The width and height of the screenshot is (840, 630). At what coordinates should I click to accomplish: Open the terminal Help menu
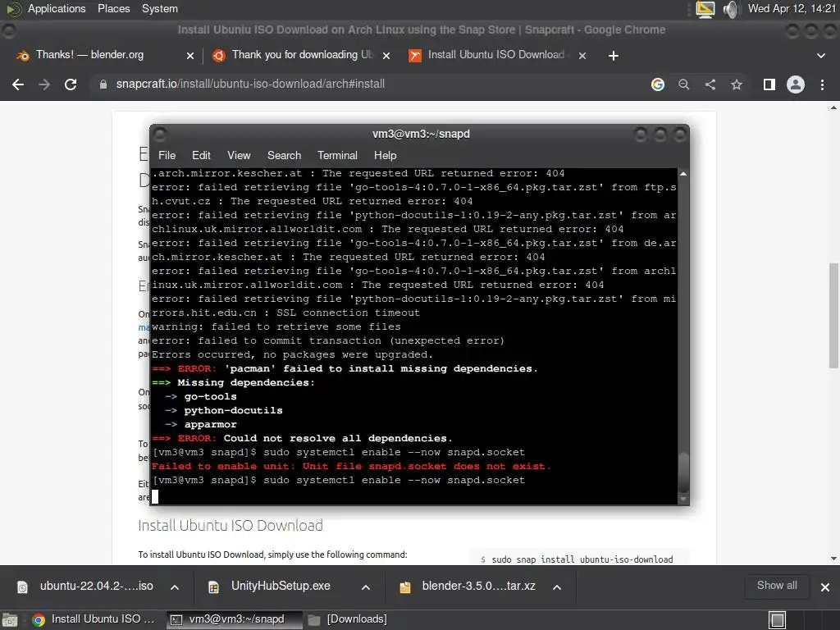385,155
